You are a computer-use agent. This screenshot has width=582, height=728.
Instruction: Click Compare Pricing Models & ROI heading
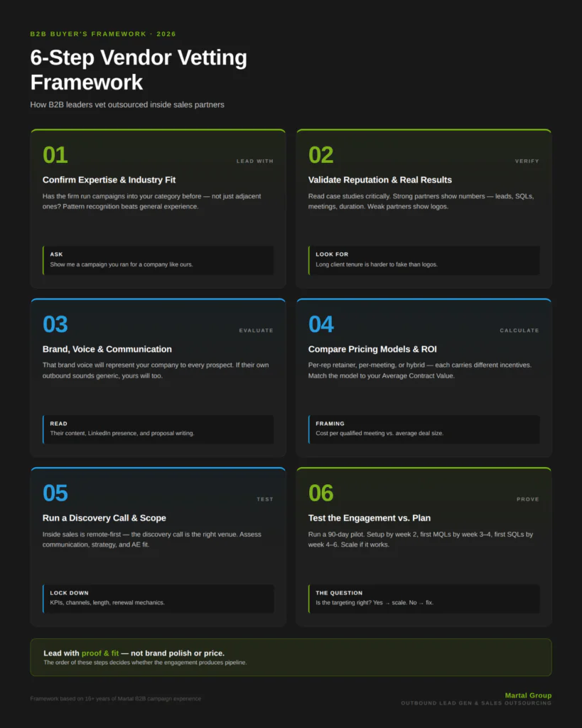372,349
